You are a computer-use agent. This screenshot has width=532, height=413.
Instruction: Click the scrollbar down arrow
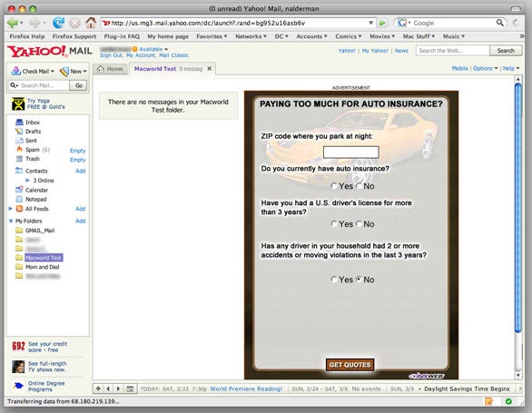click(x=517, y=375)
